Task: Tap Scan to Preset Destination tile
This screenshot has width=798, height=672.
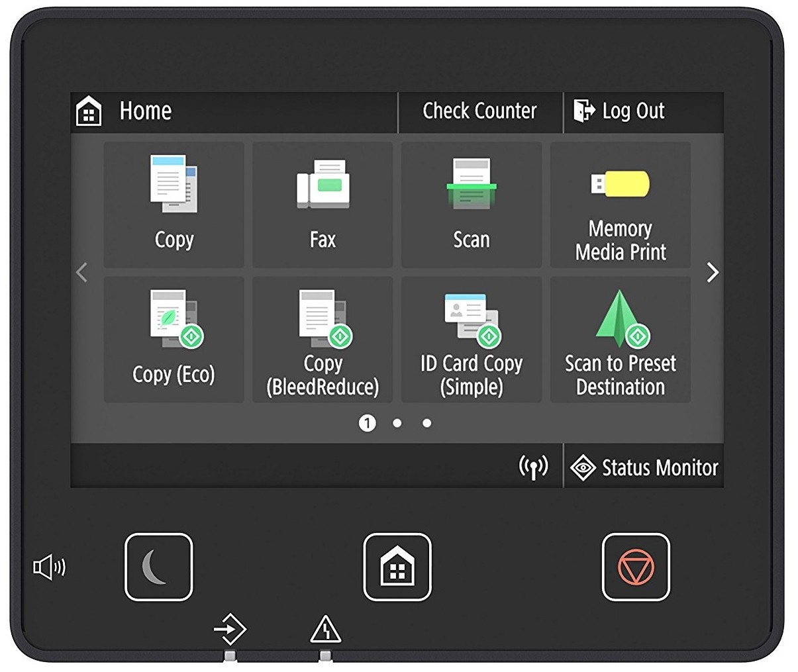Action: [621, 340]
